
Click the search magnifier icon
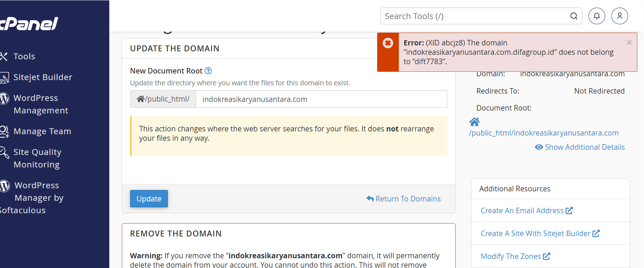(x=574, y=16)
